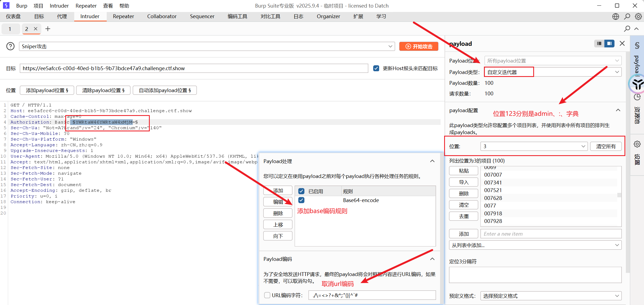Open the global settings gear icon
Screen dimensions: 644x305
coord(638,17)
